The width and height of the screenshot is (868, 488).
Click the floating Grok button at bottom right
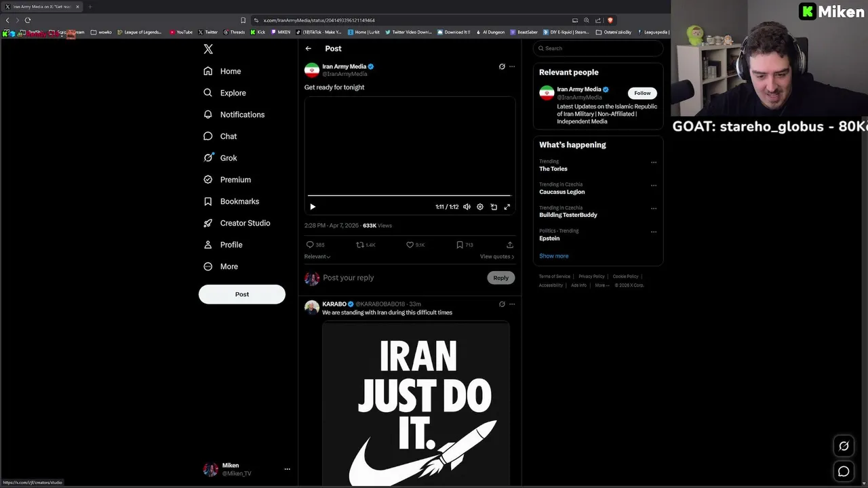point(844,446)
